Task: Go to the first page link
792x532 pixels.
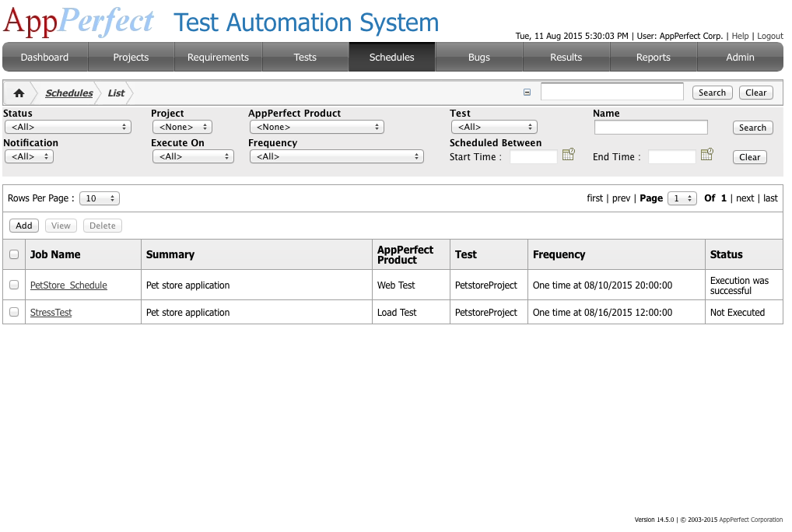Action: (x=595, y=198)
